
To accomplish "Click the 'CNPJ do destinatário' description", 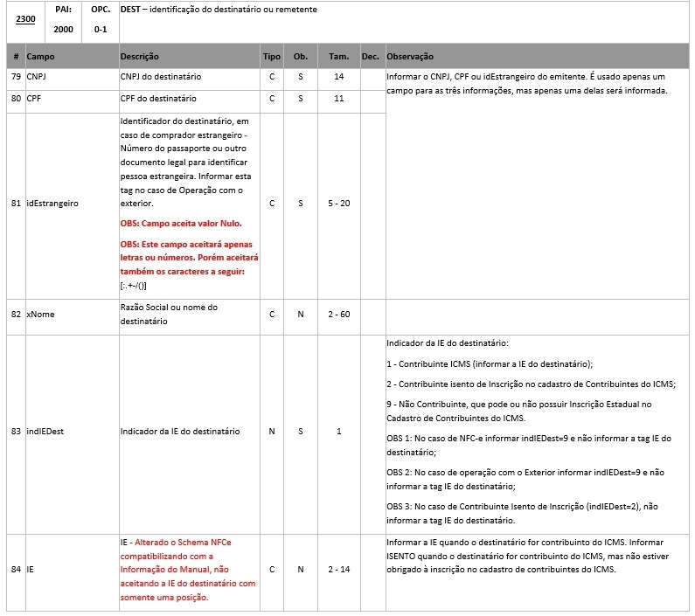I will (x=163, y=77).
